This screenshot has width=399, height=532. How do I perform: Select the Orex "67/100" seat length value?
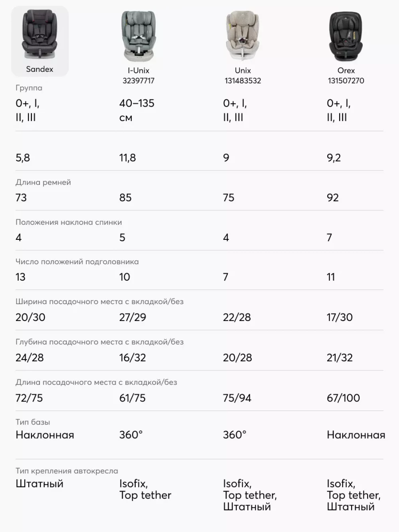click(x=343, y=398)
